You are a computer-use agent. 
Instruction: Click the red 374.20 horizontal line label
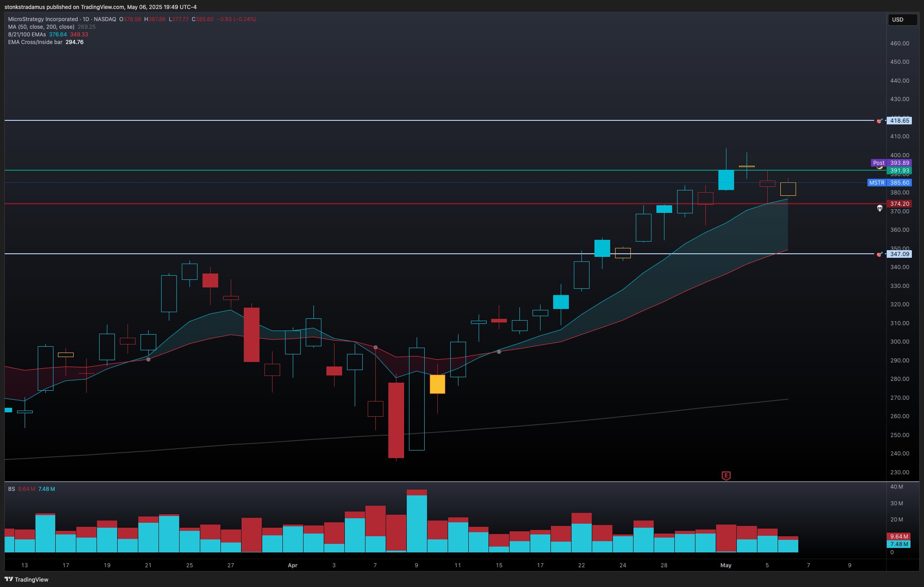click(899, 204)
